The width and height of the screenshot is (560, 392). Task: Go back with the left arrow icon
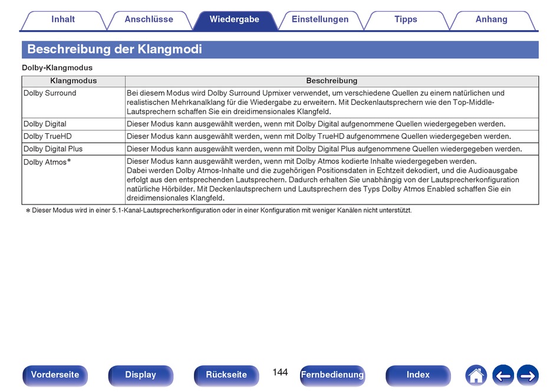(x=503, y=375)
